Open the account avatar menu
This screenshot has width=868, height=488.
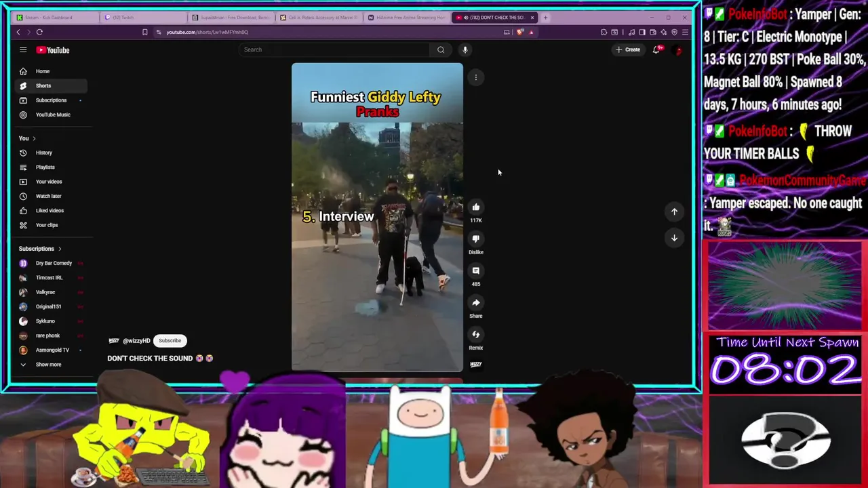[677, 49]
